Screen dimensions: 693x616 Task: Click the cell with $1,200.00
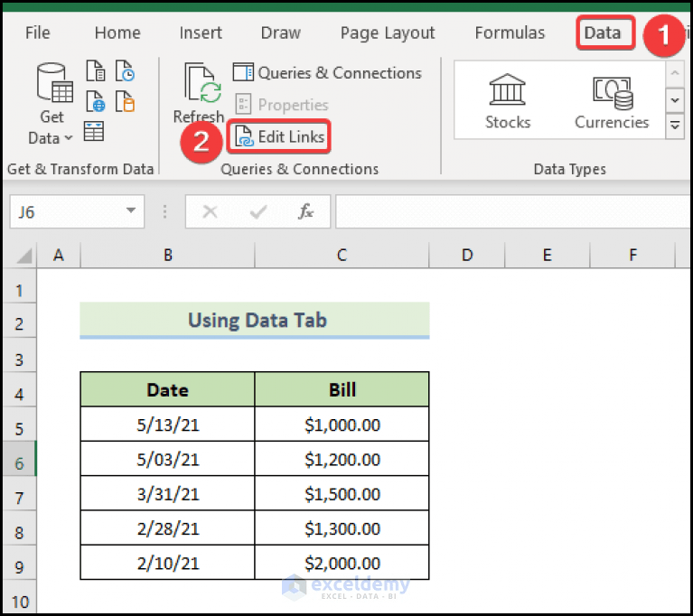pyautogui.click(x=342, y=459)
